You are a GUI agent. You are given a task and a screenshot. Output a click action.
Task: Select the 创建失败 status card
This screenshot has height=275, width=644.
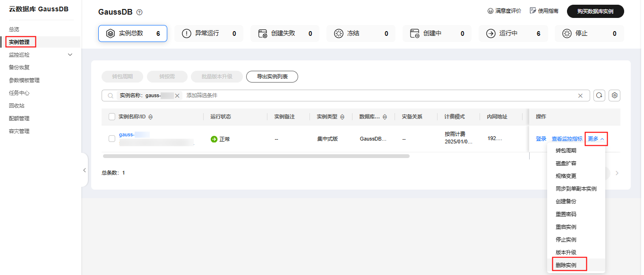tap(285, 33)
